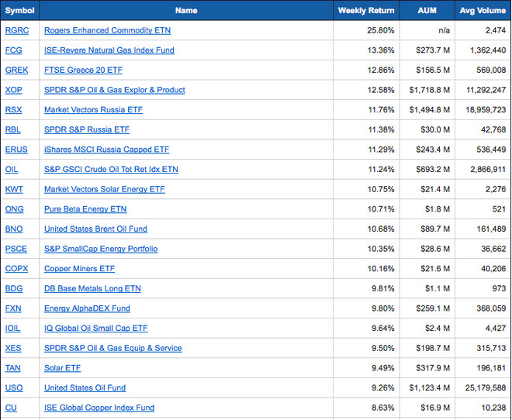This screenshot has width=512, height=420.
Task: Select the $317.9 M AUM value
Action: click(433, 368)
